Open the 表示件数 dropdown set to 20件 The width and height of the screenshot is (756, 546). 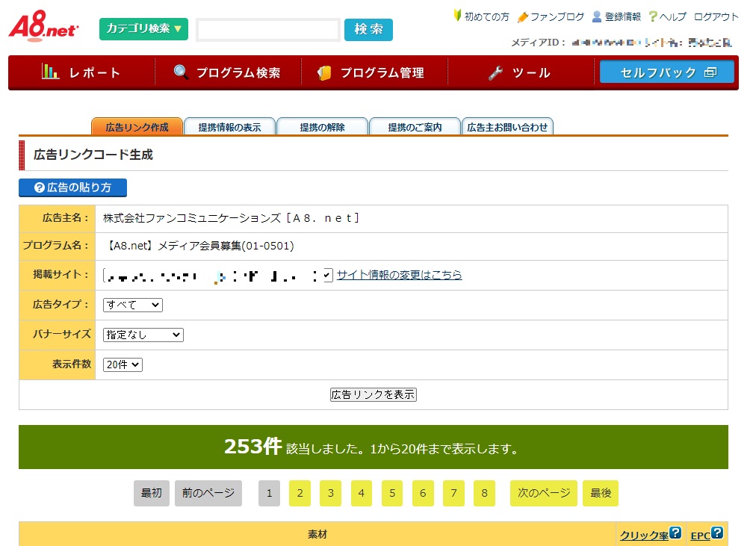(123, 364)
